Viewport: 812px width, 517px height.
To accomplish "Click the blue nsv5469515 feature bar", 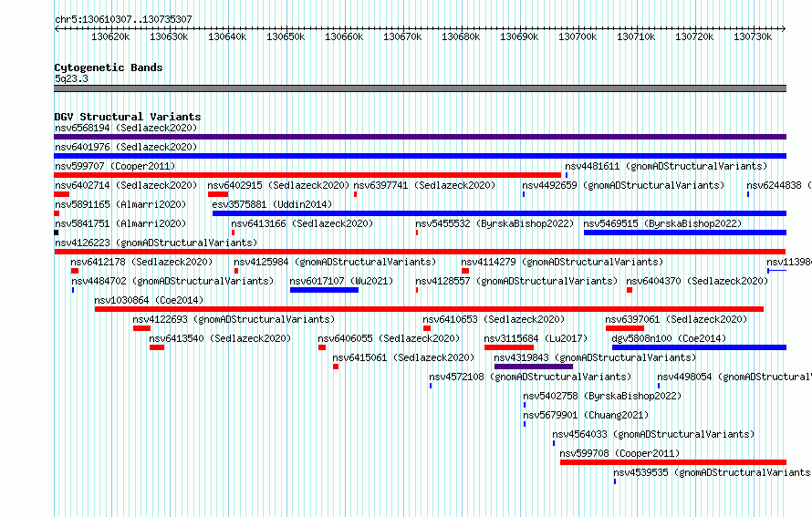I will pos(685,233).
